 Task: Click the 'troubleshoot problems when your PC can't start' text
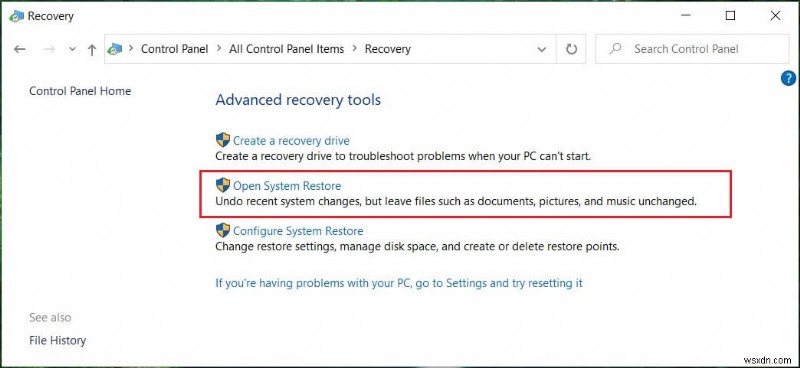469,156
